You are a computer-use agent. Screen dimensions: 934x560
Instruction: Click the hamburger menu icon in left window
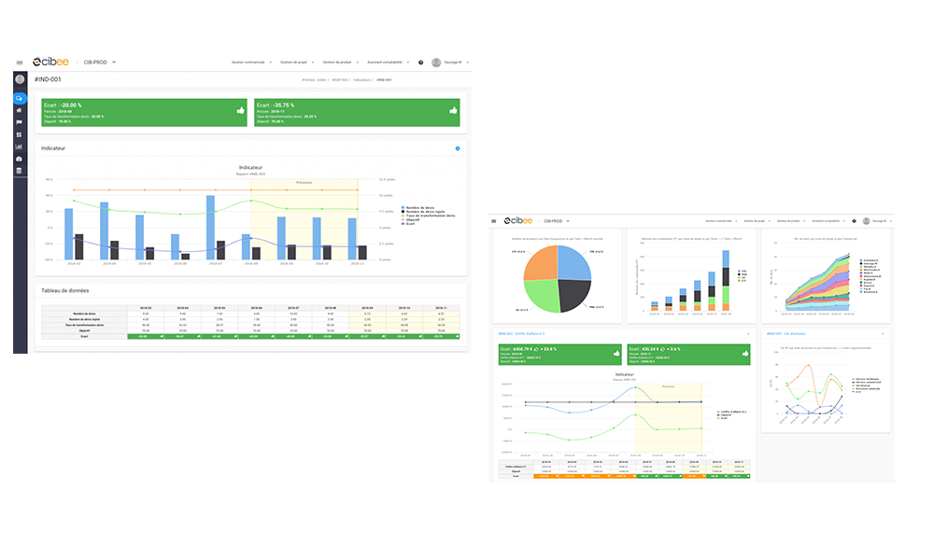point(20,63)
